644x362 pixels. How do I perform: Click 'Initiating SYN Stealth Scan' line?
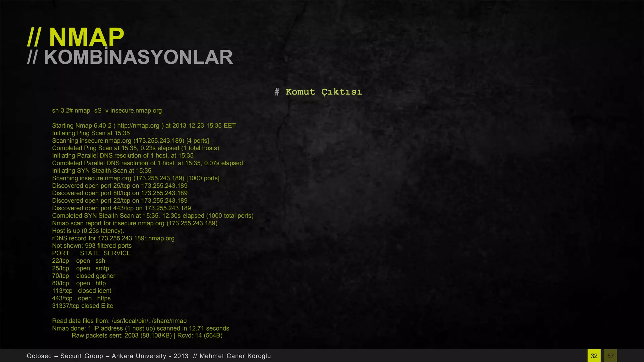coord(102,171)
